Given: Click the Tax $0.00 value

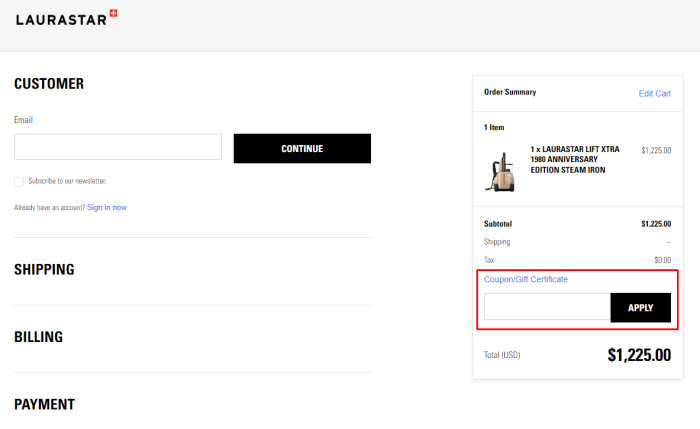Looking at the screenshot, I should [662, 260].
